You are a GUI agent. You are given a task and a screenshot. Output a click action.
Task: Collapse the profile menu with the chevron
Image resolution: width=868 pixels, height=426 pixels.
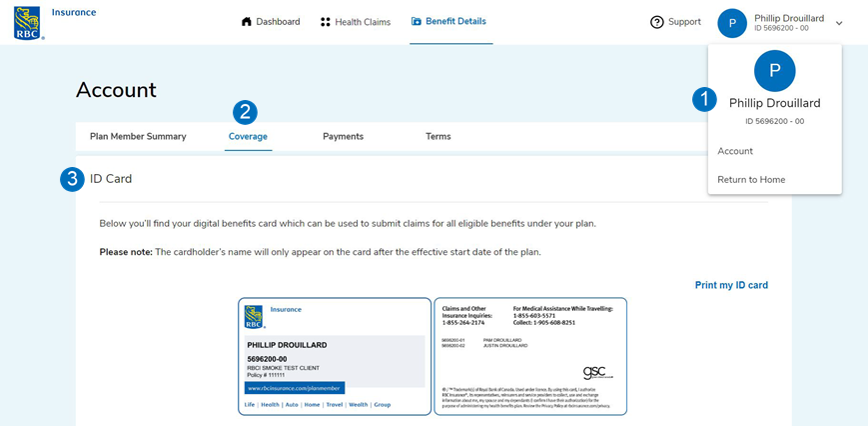click(x=839, y=23)
